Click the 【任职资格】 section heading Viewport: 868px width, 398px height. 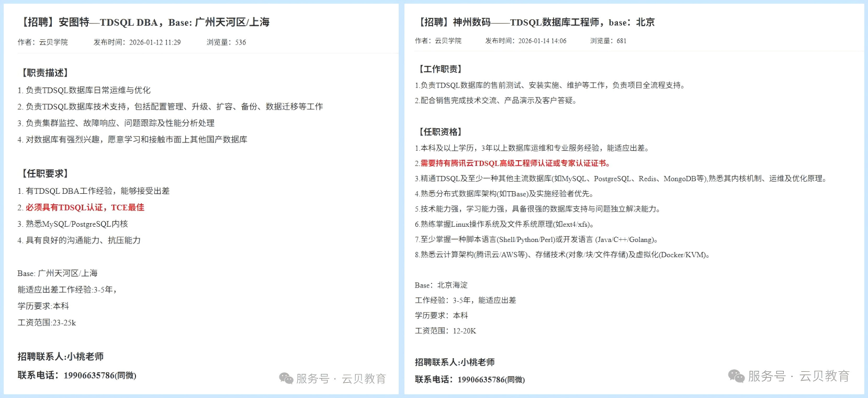click(x=440, y=132)
